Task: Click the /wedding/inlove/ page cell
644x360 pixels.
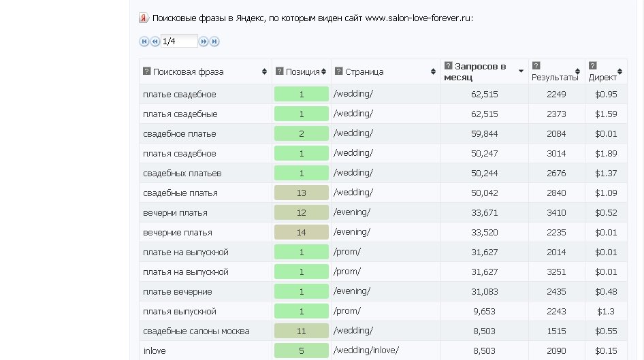Action: pyautogui.click(x=366, y=350)
